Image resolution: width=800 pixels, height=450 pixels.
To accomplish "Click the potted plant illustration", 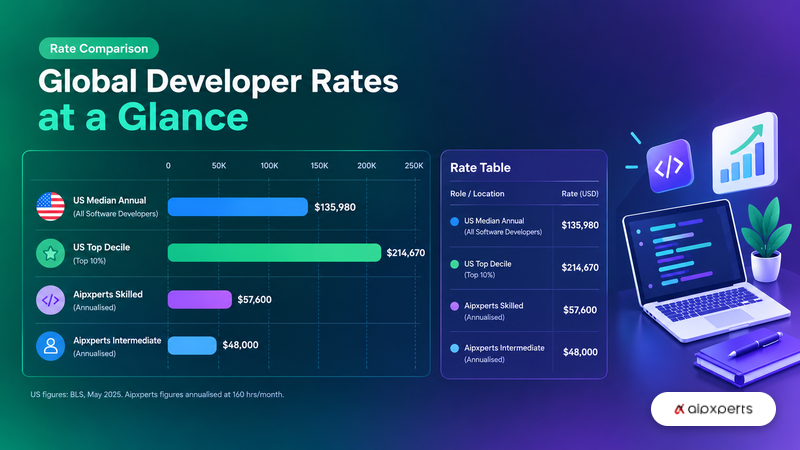I will pos(765,239).
